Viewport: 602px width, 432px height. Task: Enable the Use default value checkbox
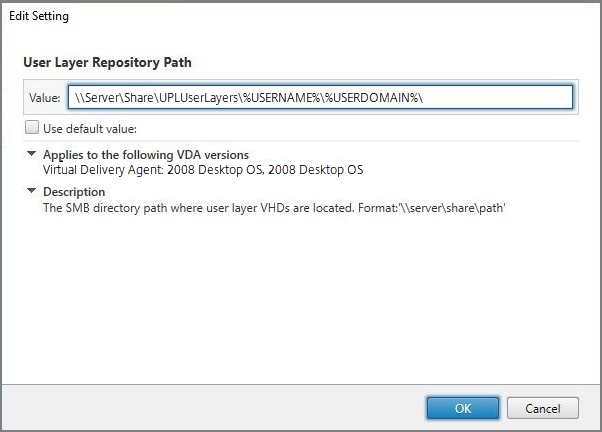pyautogui.click(x=32, y=128)
